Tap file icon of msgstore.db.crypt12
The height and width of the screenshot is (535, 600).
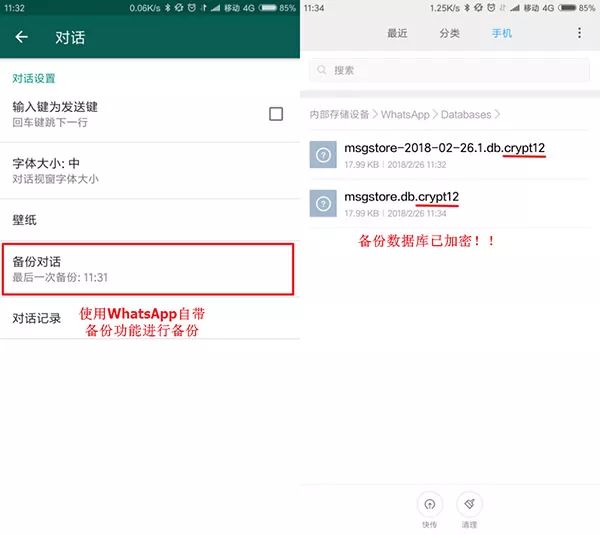point(323,203)
